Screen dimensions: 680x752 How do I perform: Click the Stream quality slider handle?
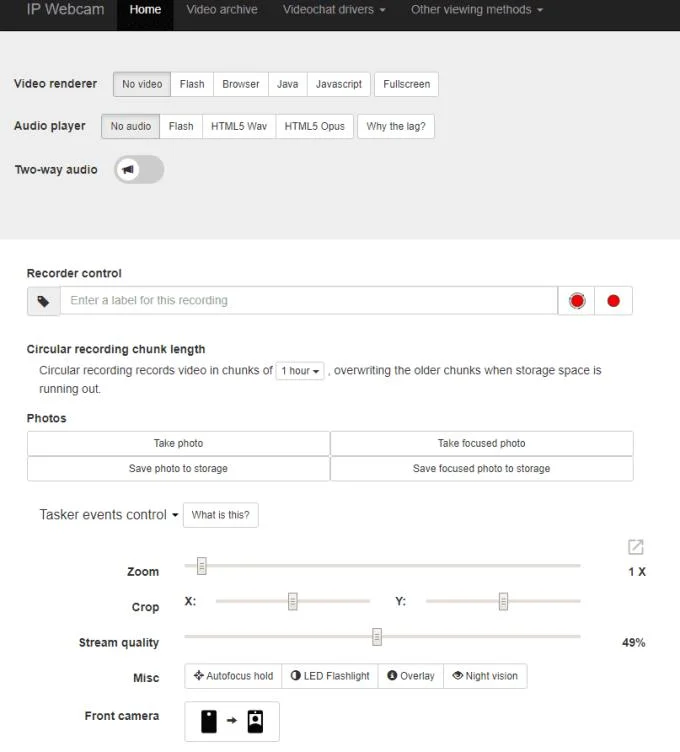pos(377,636)
